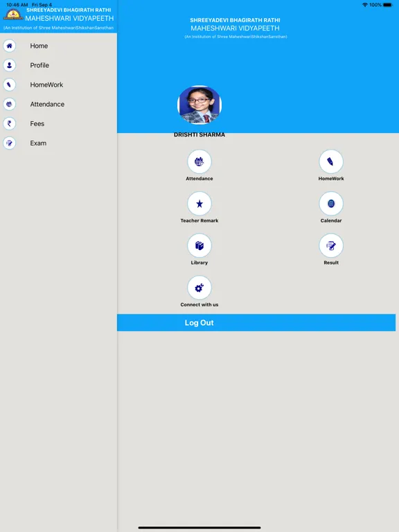The width and height of the screenshot is (399, 532).
Task: Click MAHESHWARI VIDYAPEETH title in main header
Action: click(x=235, y=28)
